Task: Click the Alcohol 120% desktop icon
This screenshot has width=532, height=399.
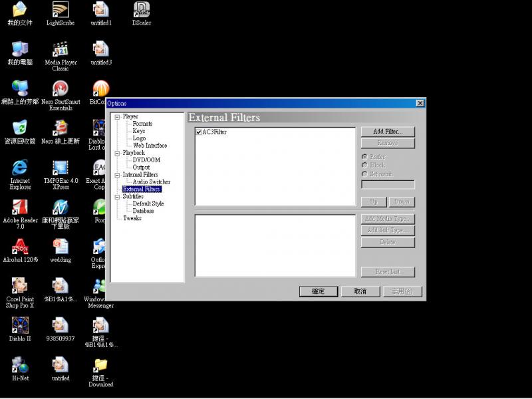Action: [20, 247]
